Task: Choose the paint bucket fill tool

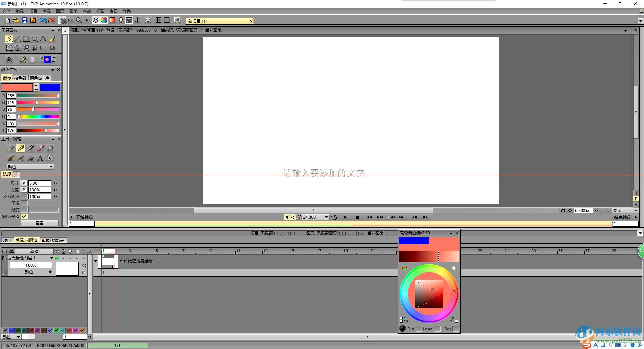Action: pos(52,39)
